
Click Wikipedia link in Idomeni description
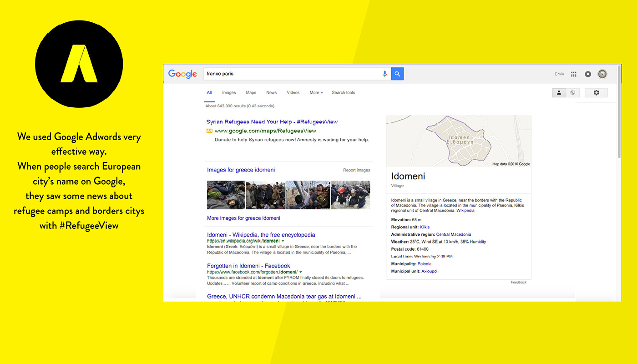pos(465,211)
